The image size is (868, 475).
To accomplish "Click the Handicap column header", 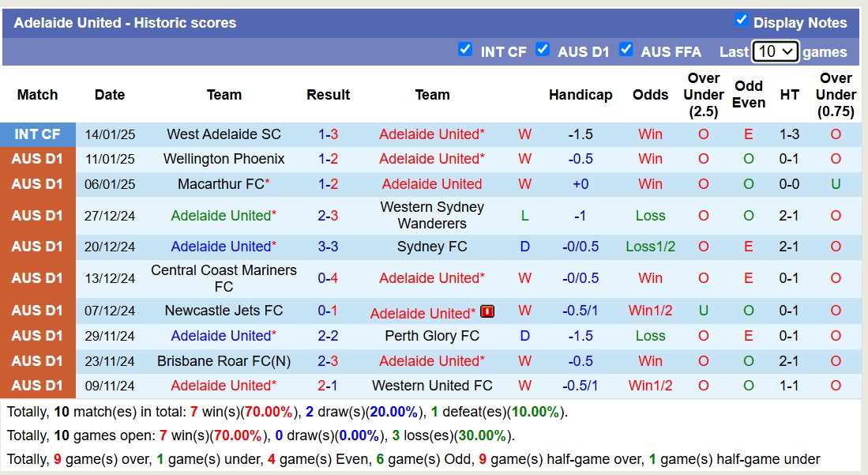I will tap(581, 95).
